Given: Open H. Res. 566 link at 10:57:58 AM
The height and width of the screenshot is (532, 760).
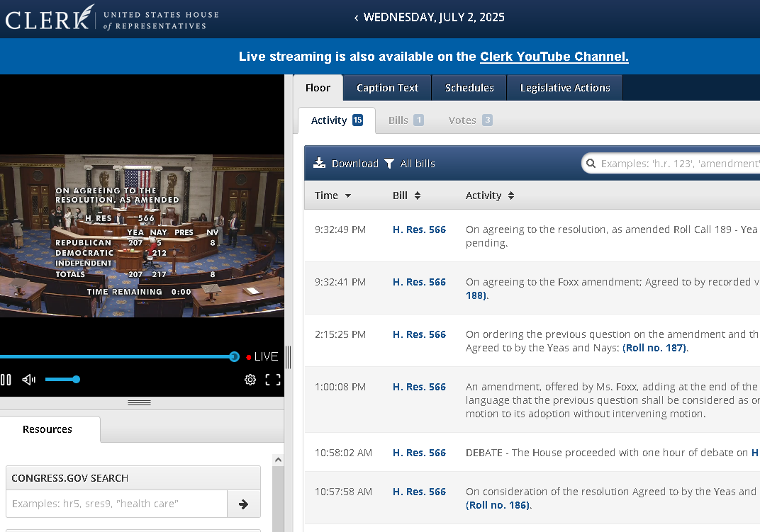Looking at the screenshot, I should [x=419, y=492].
